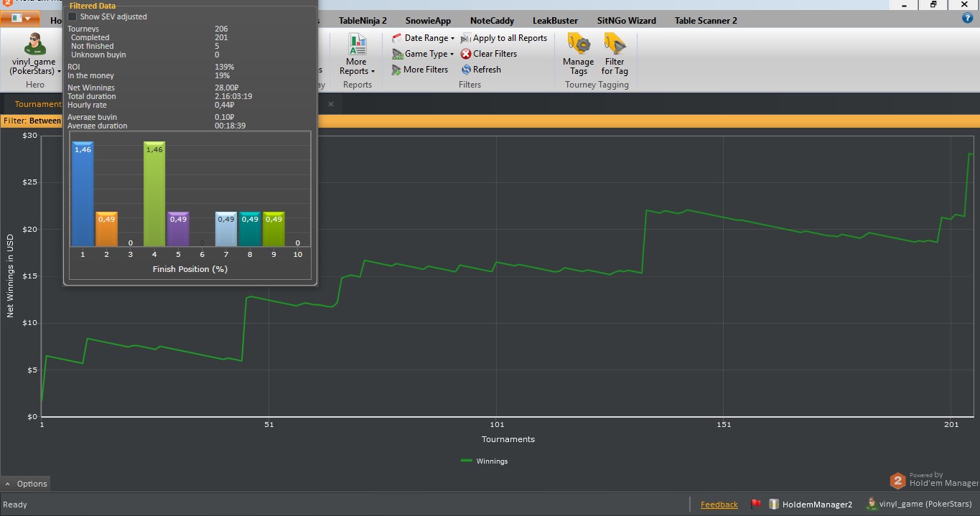This screenshot has width=980, height=516.
Task: Click the orange finish position 2 bar
Action: (106, 229)
